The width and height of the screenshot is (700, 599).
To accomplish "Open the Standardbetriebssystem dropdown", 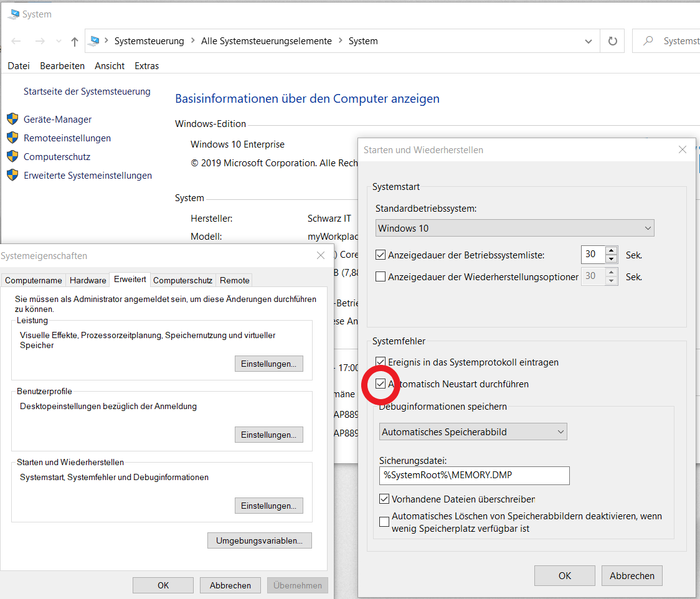I will [x=515, y=228].
